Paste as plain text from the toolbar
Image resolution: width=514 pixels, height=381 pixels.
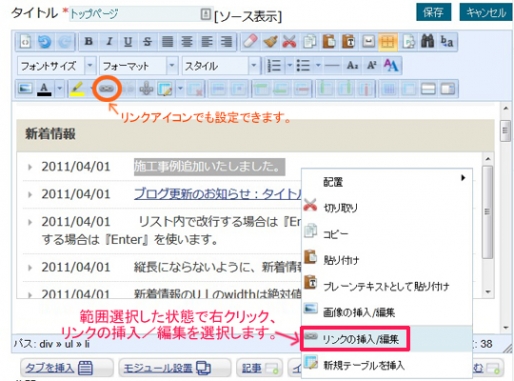pyautogui.click(x=348, y=42)
